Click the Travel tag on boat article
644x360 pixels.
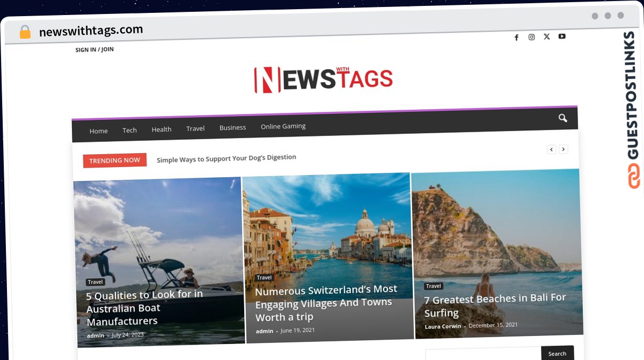coord(96,282)
